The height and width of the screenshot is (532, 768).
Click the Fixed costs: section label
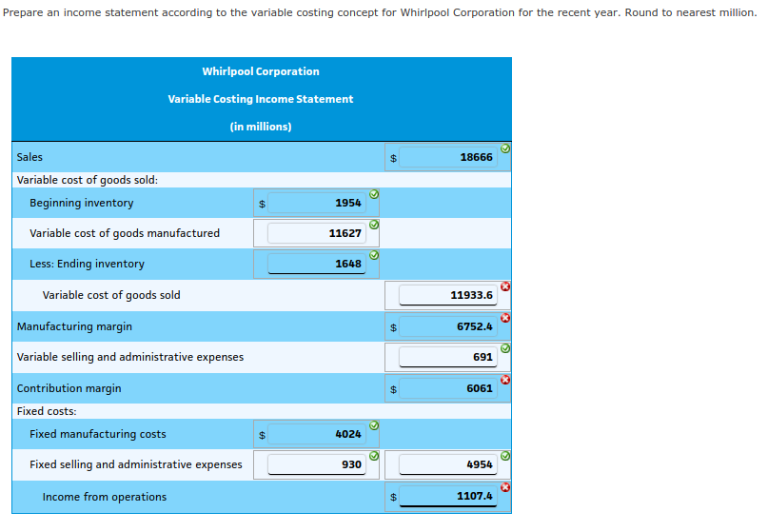point(47,411)
